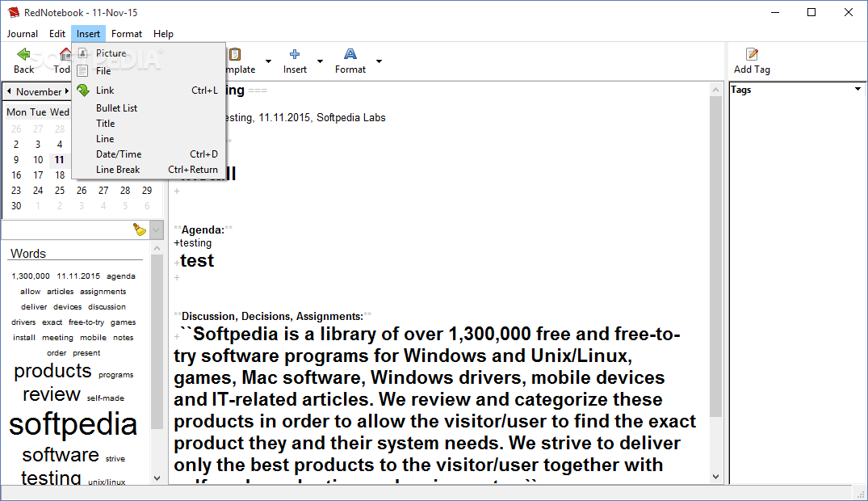Screen dimensions: 868x501
Task: Click the word cloud scrollbar thumb
Action: click(157, 341)
